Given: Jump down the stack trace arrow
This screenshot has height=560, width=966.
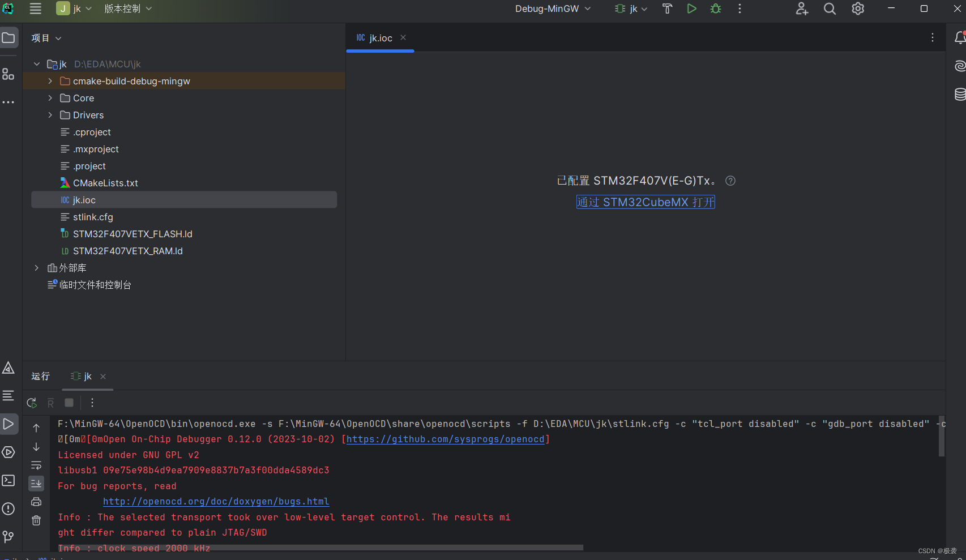Looking at the screenshot, I should pos(36,447).
